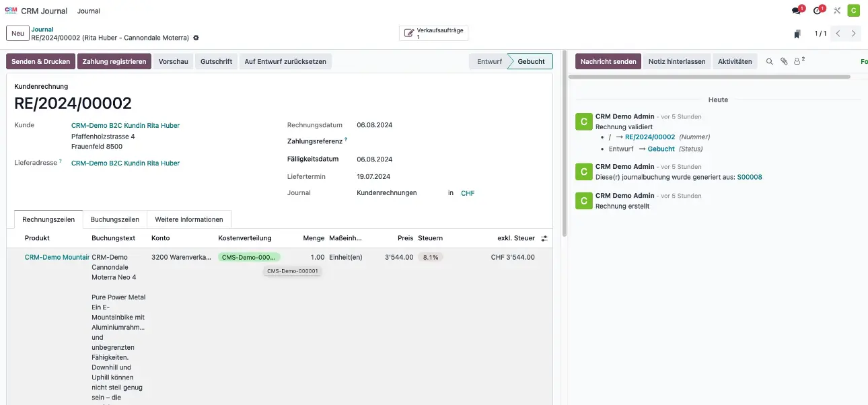
Task: Open the Verkaufsaufträge smart button
Action: [x=434, y=34]
